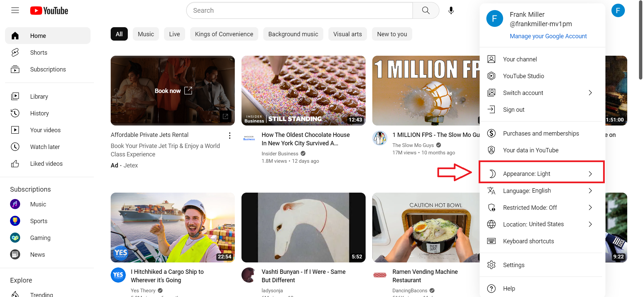Select the All filter chip
644x297 pixels.
tap(119, 34)
